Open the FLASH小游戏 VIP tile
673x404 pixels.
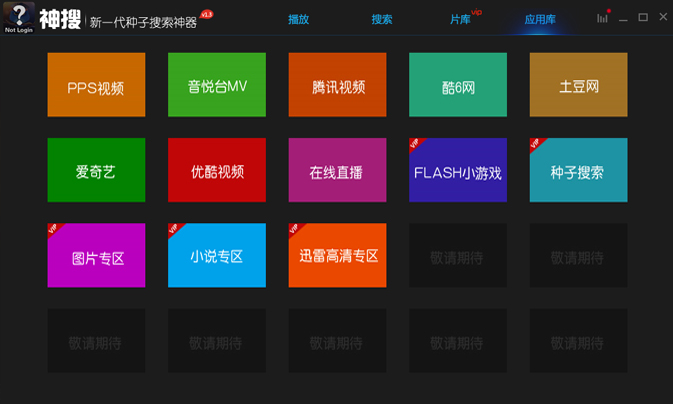pos(458,170)
